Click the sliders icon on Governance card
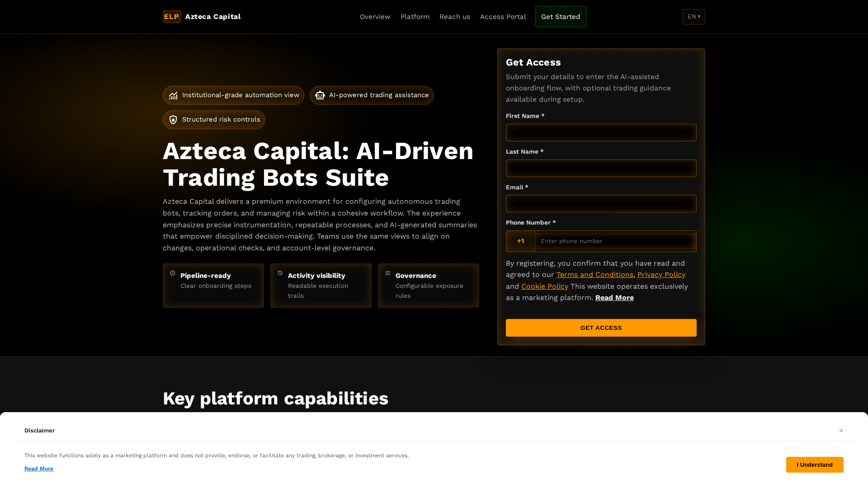 pyautogui.click(x=388, y=273)
